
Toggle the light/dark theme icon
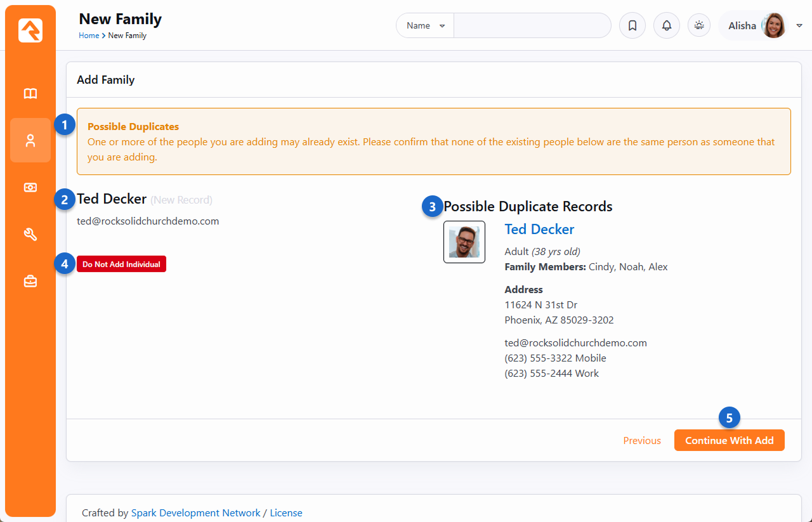click(x=699, y=26)
